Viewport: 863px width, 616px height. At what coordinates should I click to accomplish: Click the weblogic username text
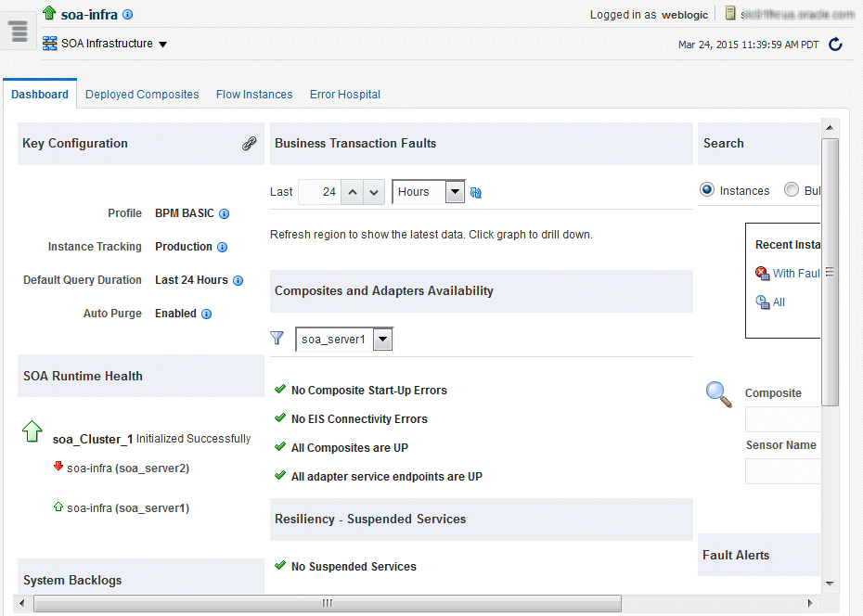(x=685, y=15)
